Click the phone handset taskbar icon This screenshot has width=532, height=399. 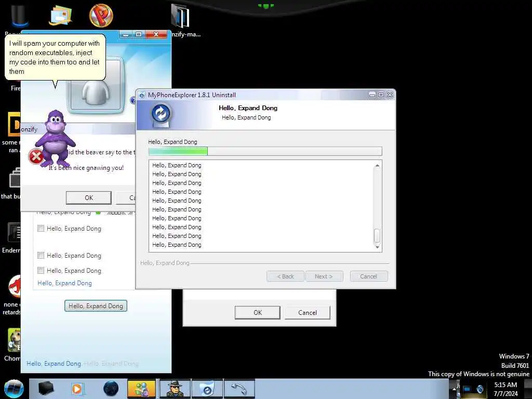240,389
